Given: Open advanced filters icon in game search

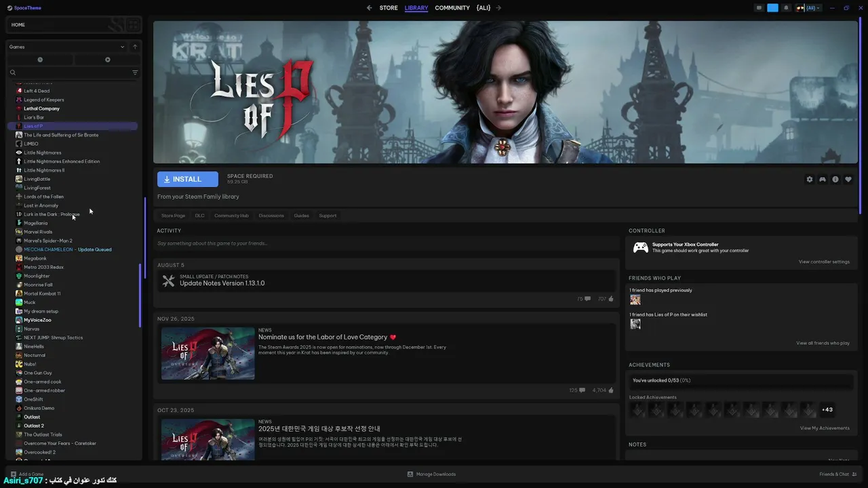Looking at the screenshot, I should point(135,73).
